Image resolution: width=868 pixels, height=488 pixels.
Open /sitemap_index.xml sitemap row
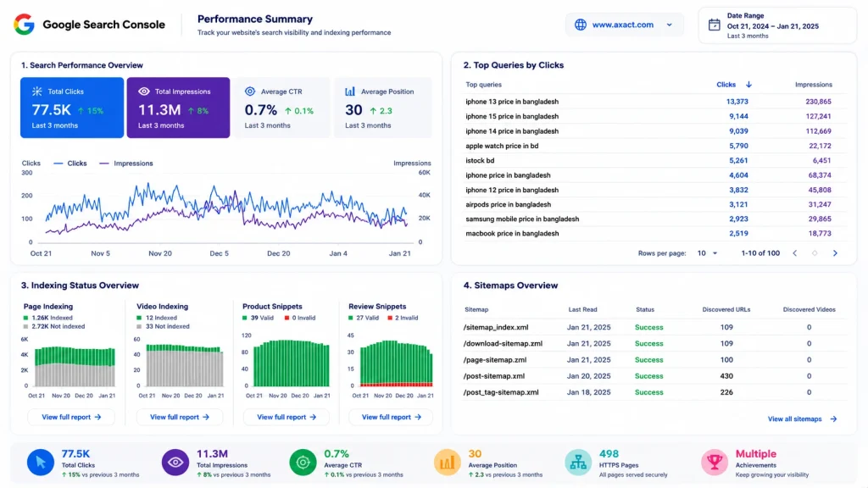(x=654, y=328)
